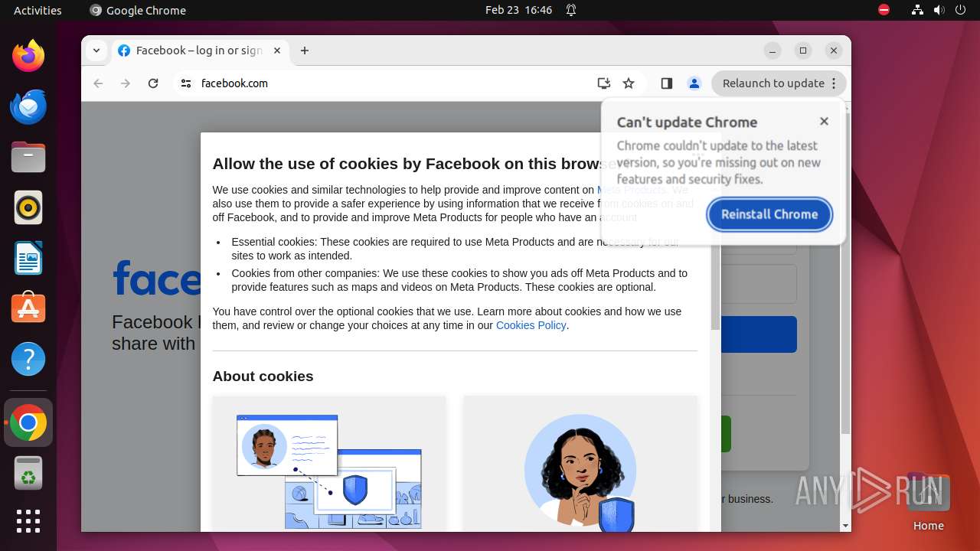Launch LibreOffice Writer from the dock
The image size is (980, 551).
(x=28, y=258)
